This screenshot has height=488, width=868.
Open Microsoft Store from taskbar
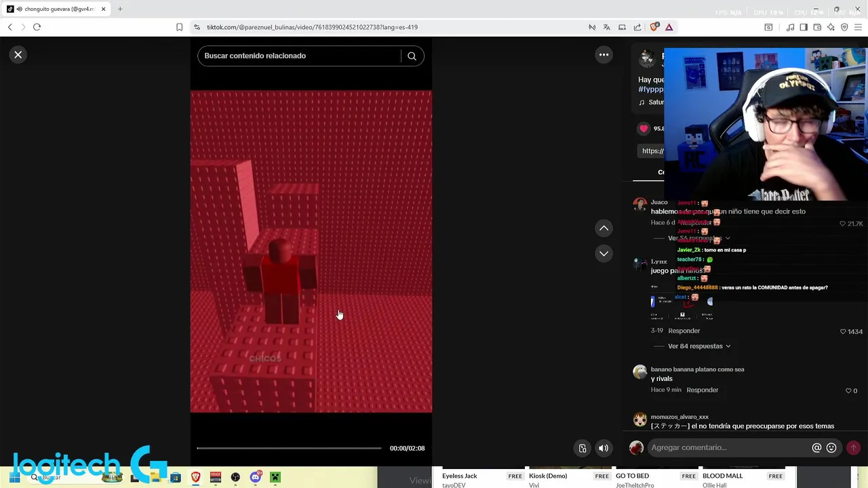tap(176, 478)
